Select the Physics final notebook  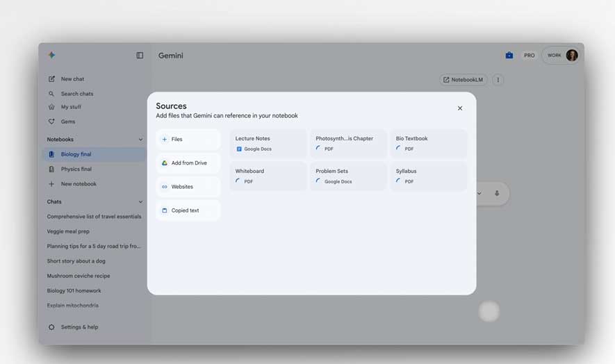(x=76, y=169)
